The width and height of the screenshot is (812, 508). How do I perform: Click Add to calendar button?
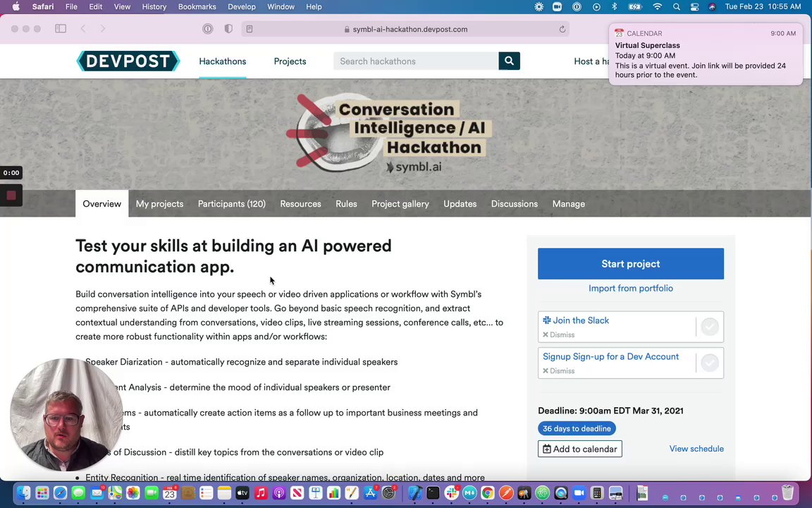pos(580,449)
